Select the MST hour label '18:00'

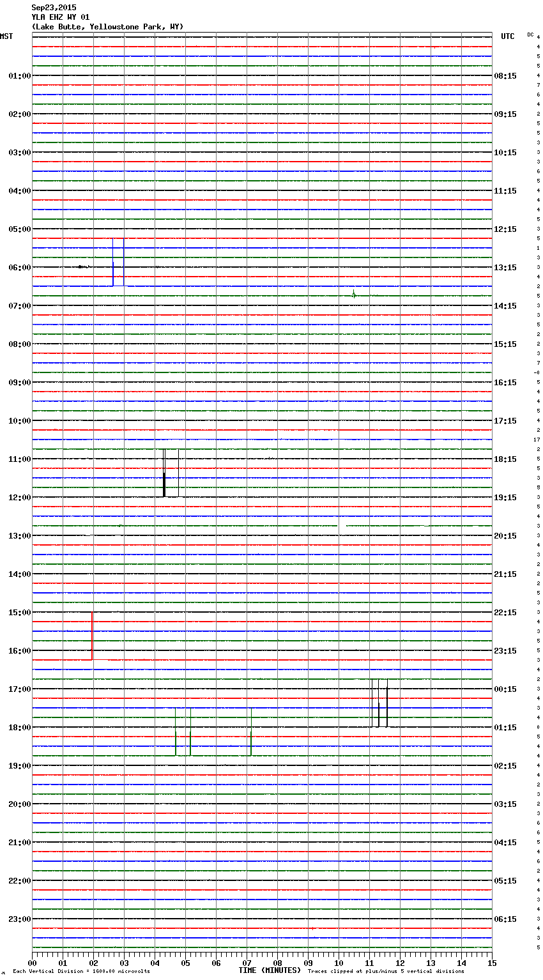pyautogui.click(x=19, y=728)
